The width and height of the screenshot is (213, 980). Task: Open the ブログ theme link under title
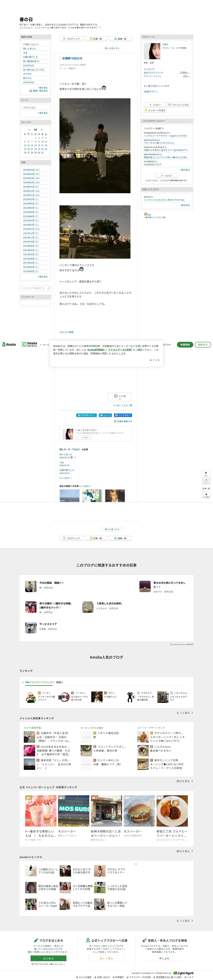coord(72,68)
